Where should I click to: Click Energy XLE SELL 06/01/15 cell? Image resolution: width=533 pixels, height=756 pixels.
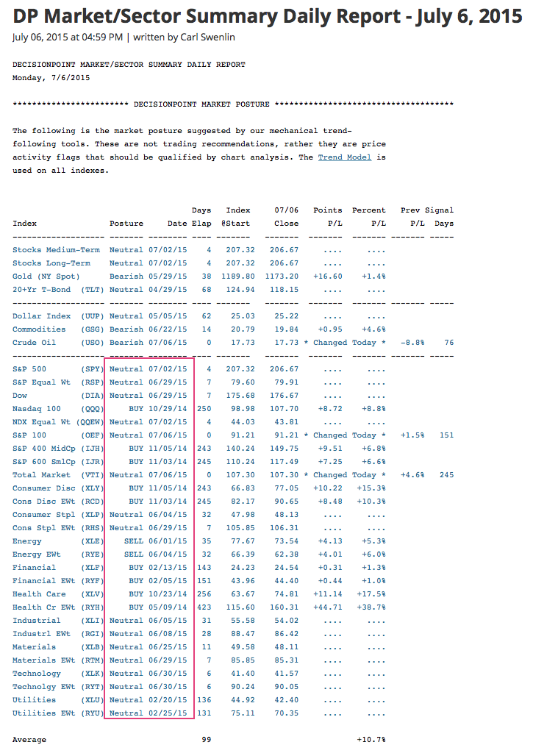click(156, 541)
